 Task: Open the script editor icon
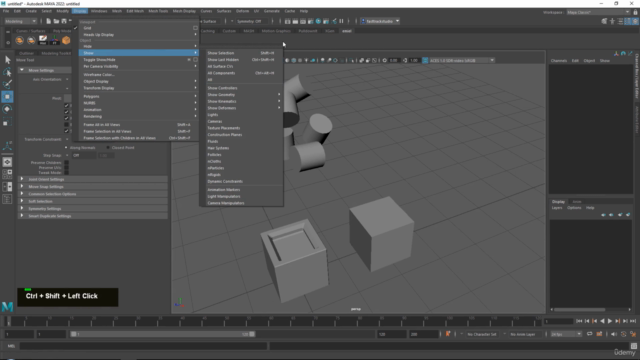tap(633, 346)
